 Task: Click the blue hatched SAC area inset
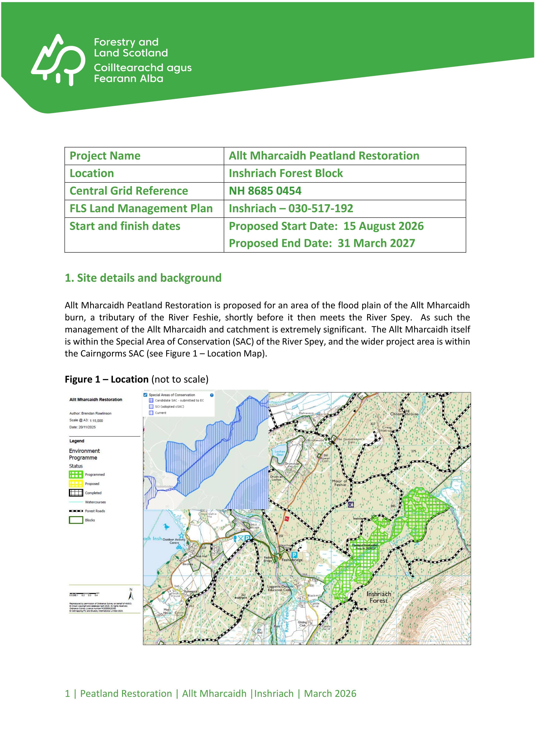tap(211, 451)
